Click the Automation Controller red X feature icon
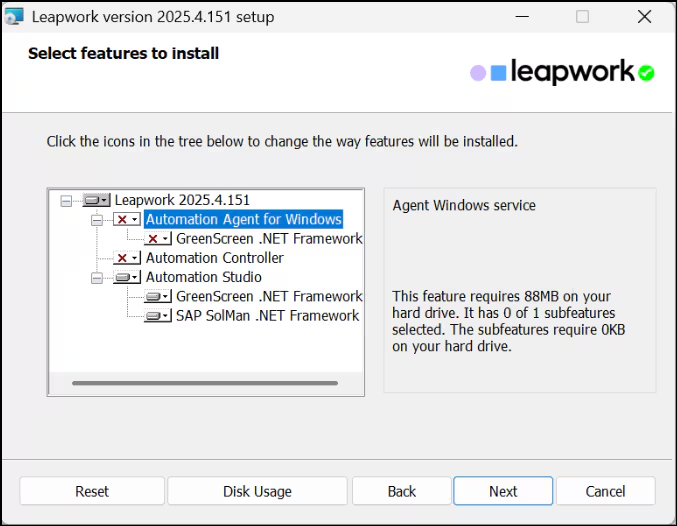Viewport: 678px width, 526px height. (x=127, y=258)
